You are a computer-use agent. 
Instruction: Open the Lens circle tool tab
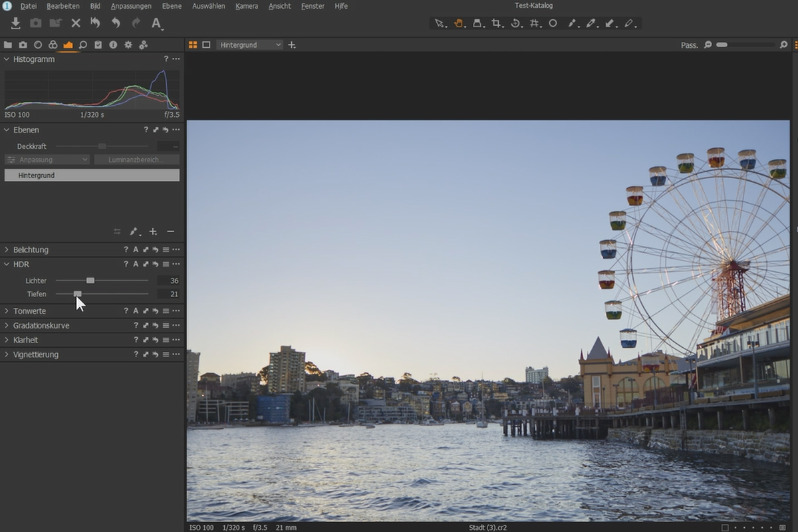click(x=38, y=45)
